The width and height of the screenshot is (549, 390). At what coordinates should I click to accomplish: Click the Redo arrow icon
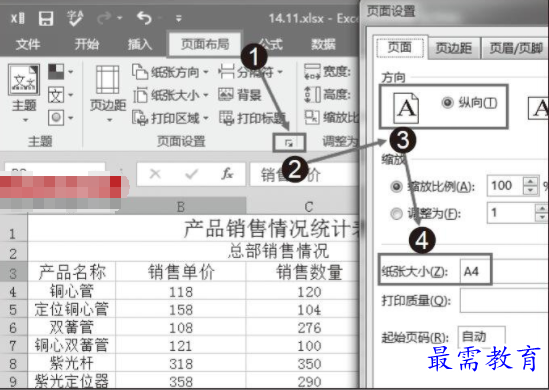coord(104,18)
